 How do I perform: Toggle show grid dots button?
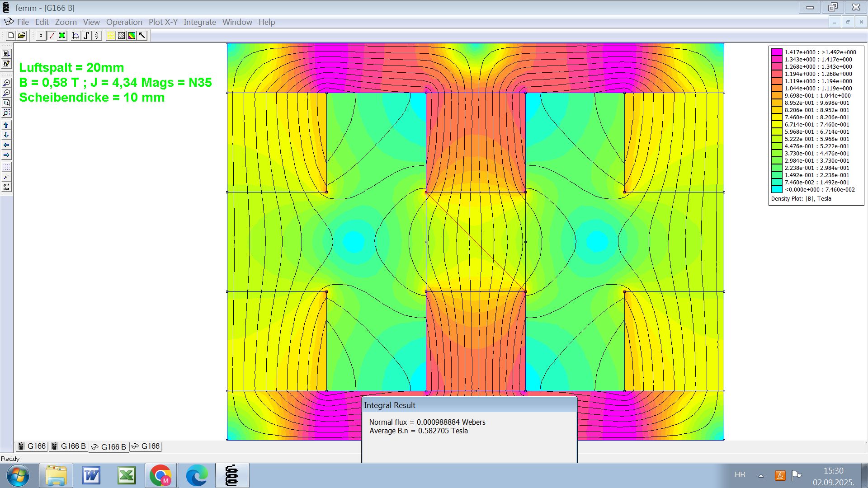click(x=6, y=167)
